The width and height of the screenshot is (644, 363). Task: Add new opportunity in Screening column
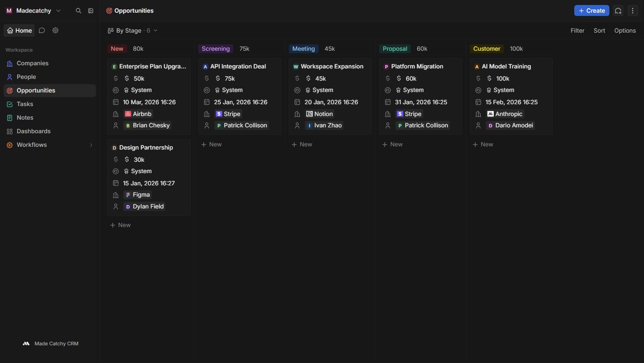tap(211, 144)
